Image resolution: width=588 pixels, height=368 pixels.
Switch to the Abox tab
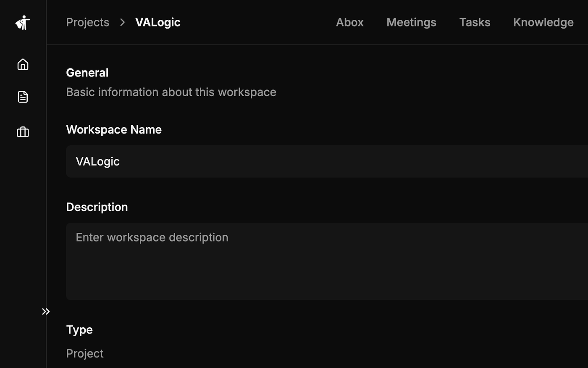tap(350, 22)
